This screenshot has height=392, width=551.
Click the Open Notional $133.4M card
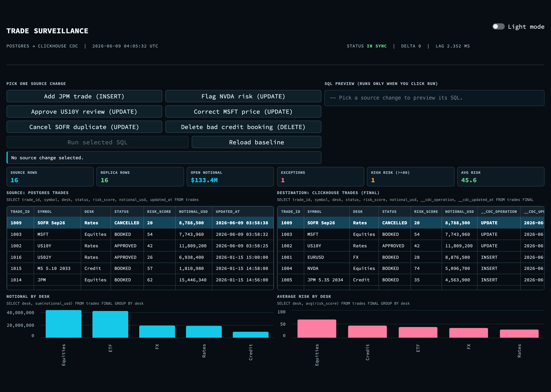pos(230,177)
